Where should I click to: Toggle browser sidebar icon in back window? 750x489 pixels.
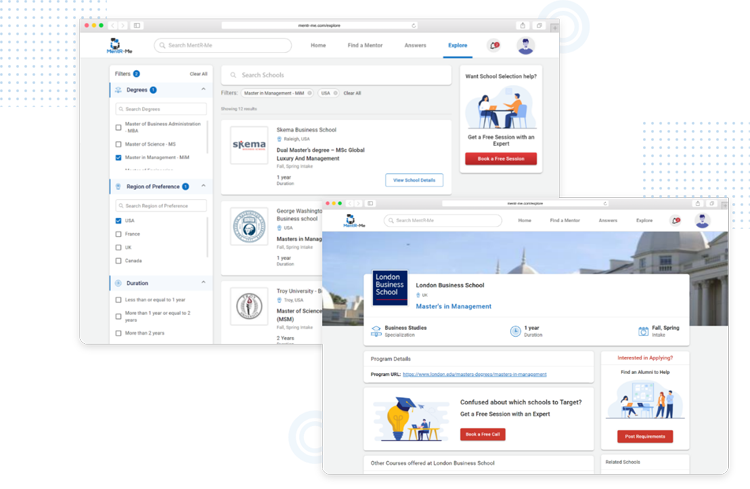coord(137,25)
